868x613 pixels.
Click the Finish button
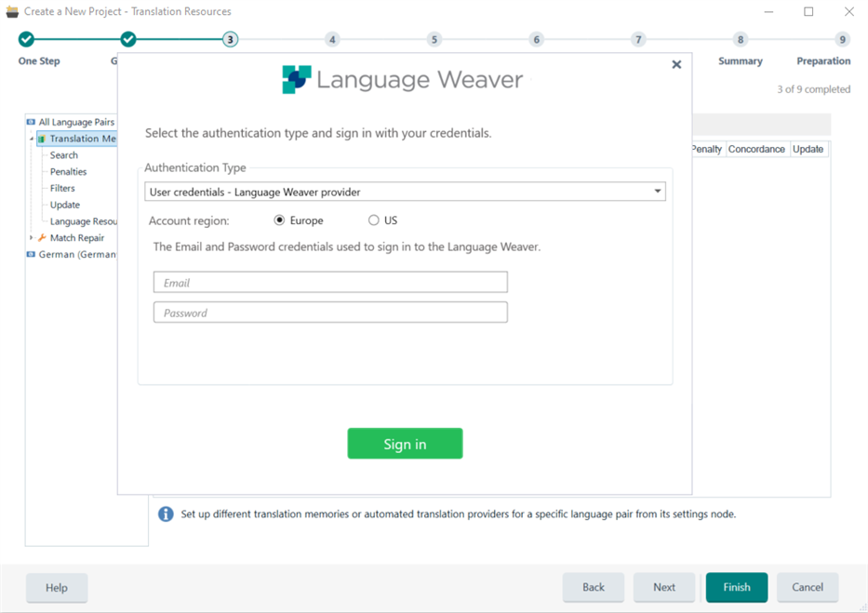737,588
